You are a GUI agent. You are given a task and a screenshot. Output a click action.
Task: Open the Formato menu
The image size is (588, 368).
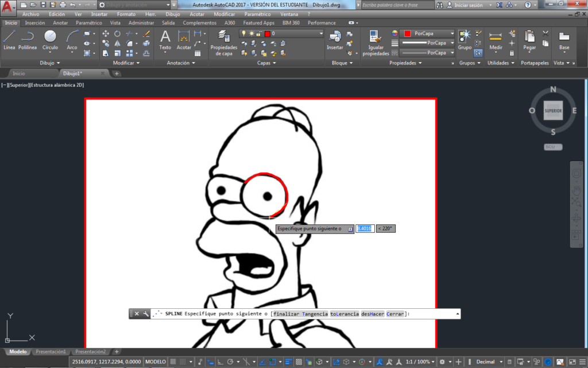[x=126, y=14]
